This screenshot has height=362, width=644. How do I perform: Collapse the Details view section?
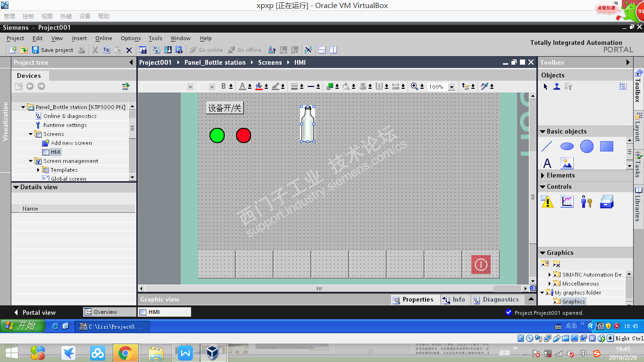click(x=17, y=187)
